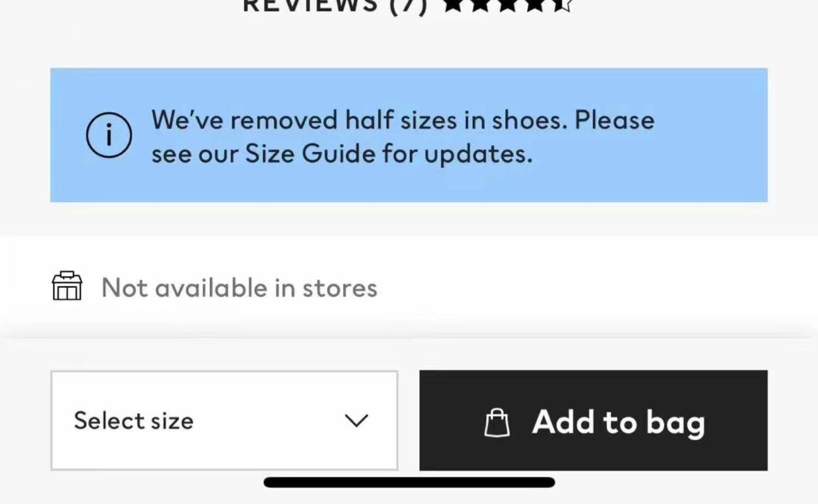Tap the blue half sizes notice banner
Image resolution: width=818 pixels, height=504 pixels.
pos(409,135)
